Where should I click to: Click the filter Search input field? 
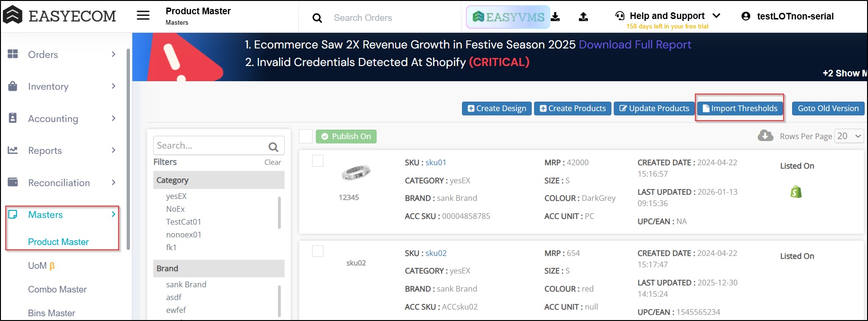210,146
